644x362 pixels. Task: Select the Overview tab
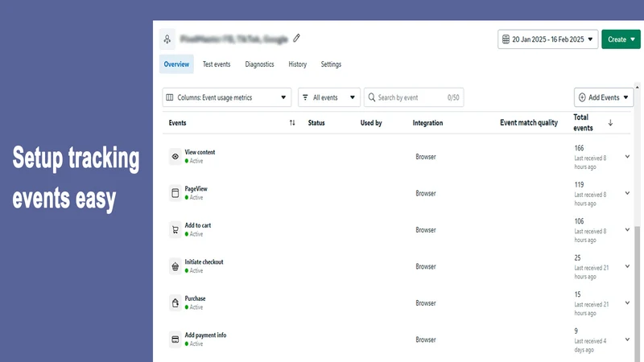coord(176,64)
